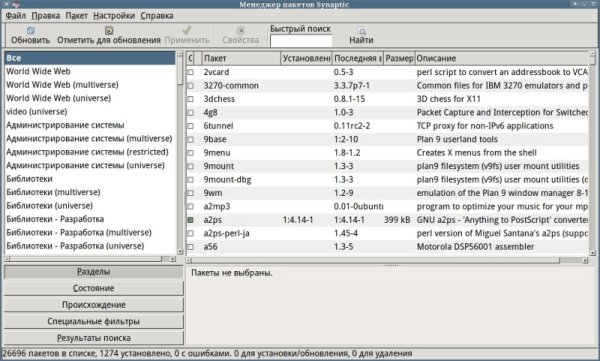This screenshot has height=361, width=600.
Task: Click the Результаты поиска button
Action: (94, 338)
